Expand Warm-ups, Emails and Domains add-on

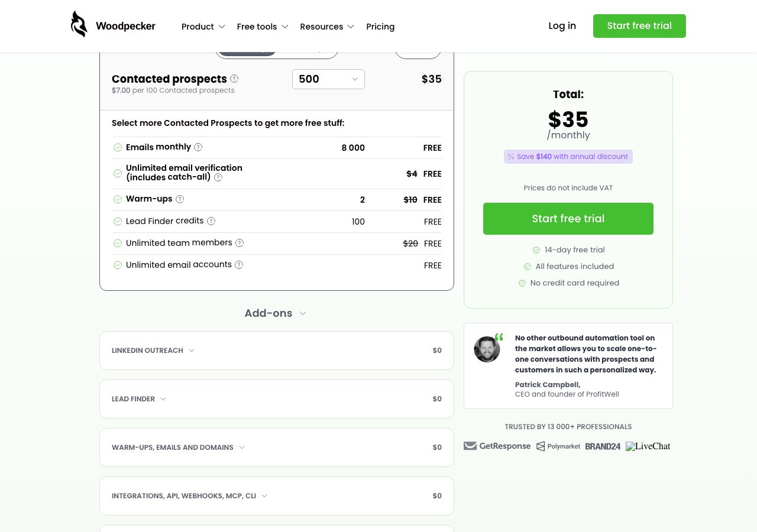[277, 447]
